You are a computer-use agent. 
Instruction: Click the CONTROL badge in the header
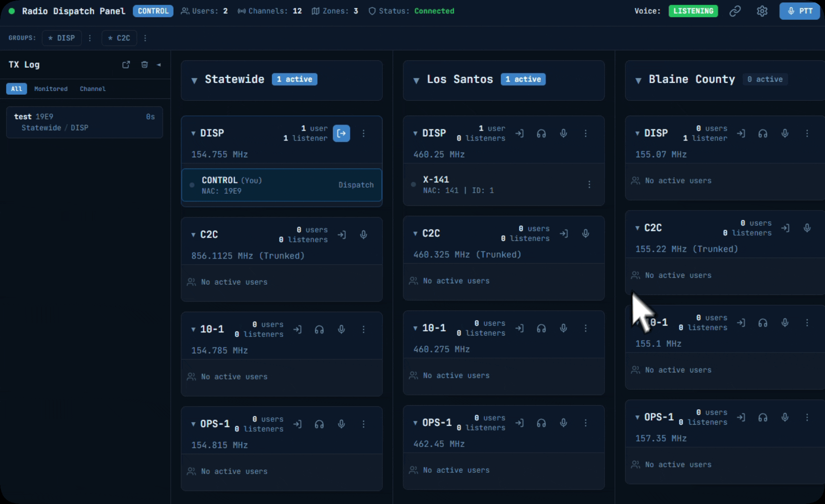tap(153, 11)
